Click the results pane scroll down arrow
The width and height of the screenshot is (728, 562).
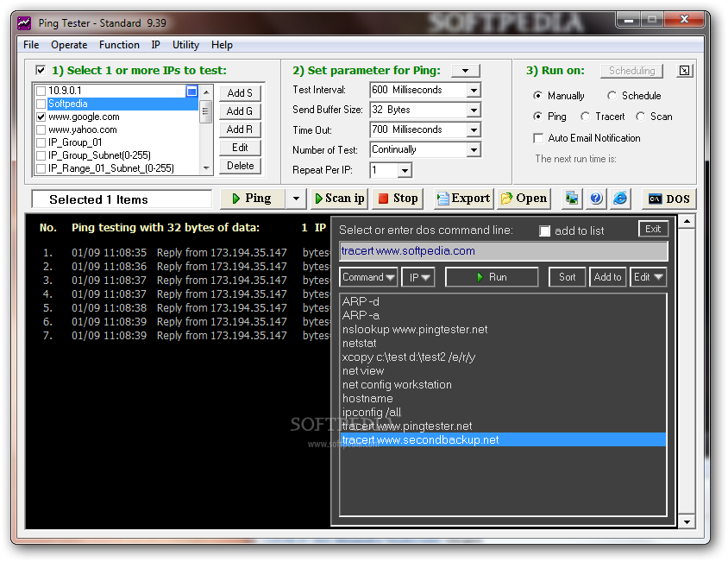(687, 522)
